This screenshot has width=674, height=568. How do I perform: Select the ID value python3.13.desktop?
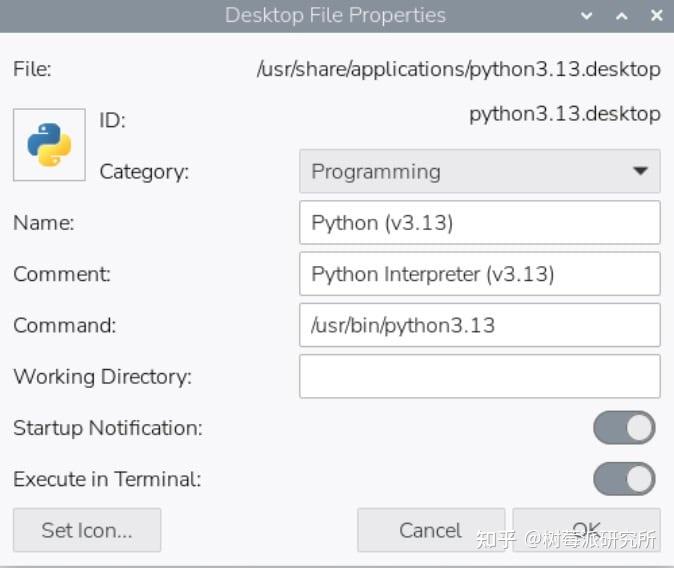pyautogui.click(x=565, y=114)
